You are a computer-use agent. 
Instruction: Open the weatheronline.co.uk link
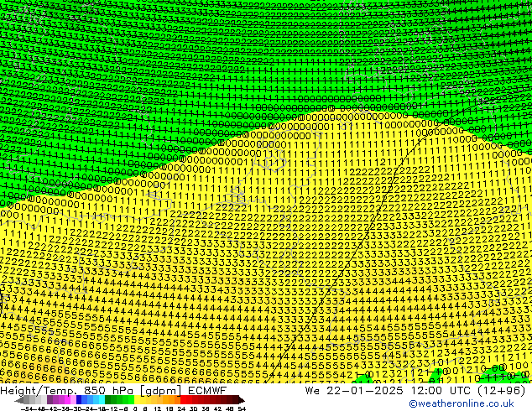click(462, 403)
